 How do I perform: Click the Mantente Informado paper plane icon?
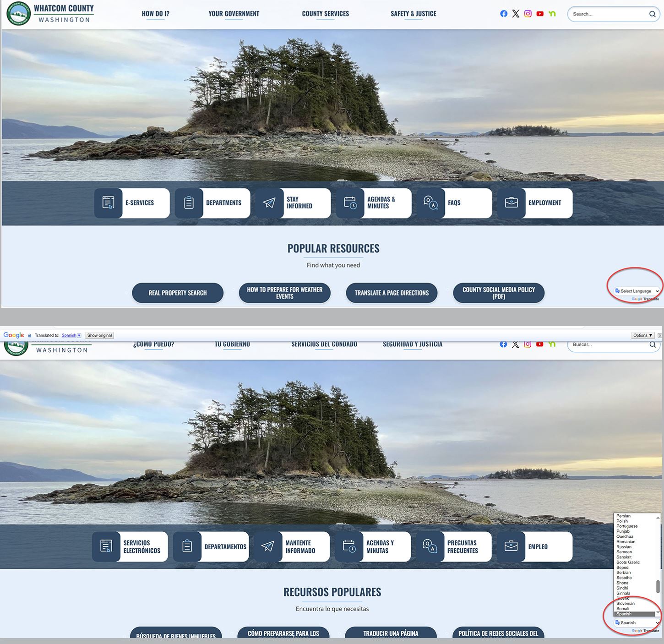[x=268, y=546]
